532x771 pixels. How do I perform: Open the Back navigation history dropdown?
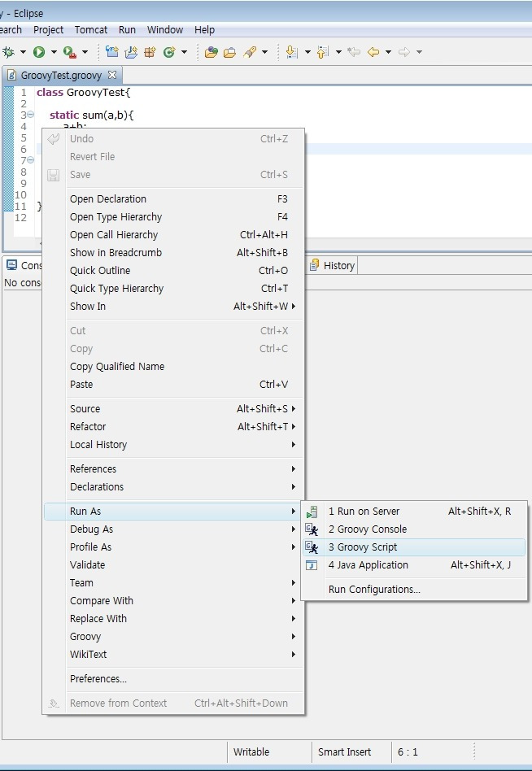tap(388, 51)
